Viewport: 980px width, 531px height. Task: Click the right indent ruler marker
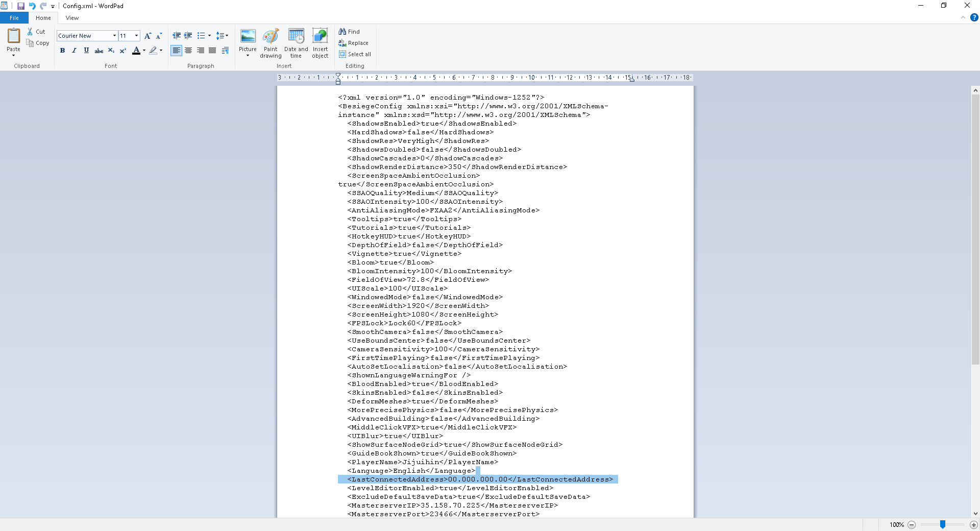tap(632, 79)
